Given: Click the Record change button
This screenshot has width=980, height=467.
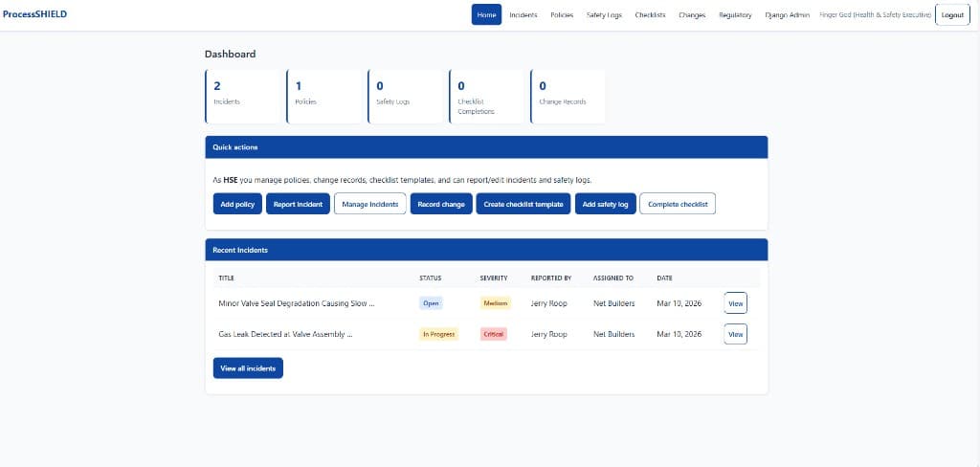Looking at the screenshot, I should pyautogui.click(x=441, y=204).
